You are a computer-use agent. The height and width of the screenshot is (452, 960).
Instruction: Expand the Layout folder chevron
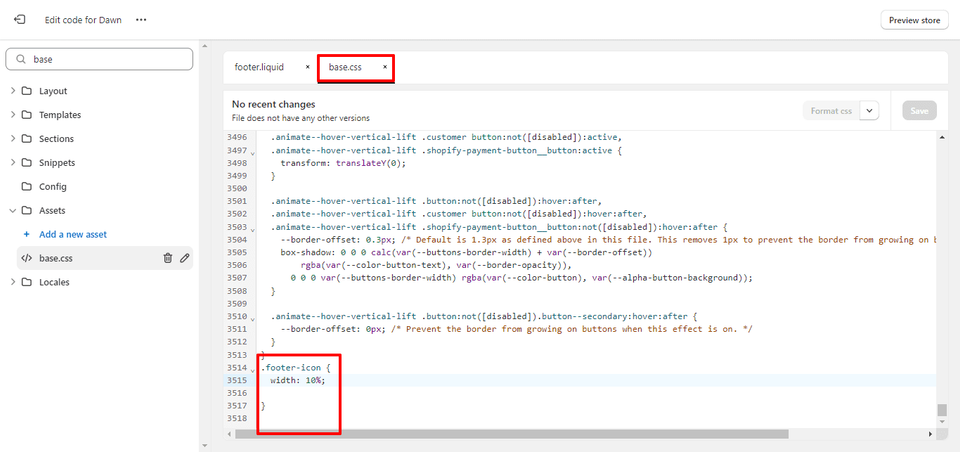click(13, 91)
